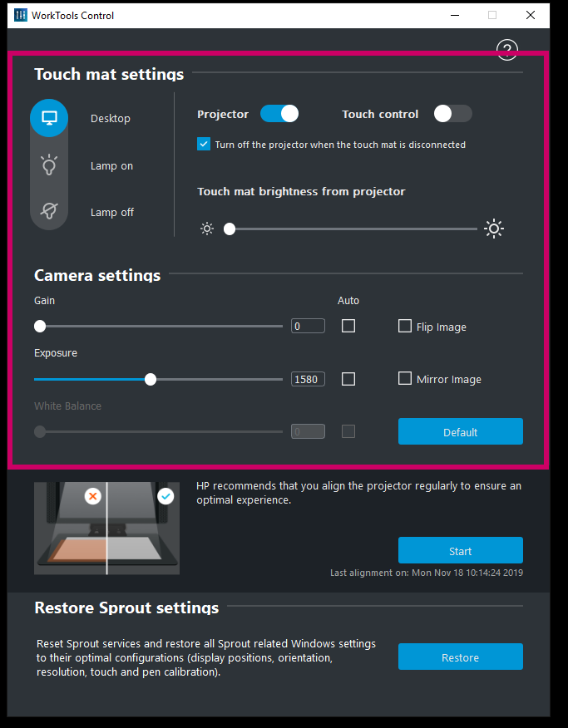Viewport: 568px width, 728px height.
Task: Enable the Touch control toggle
Action: click(452, 114)
